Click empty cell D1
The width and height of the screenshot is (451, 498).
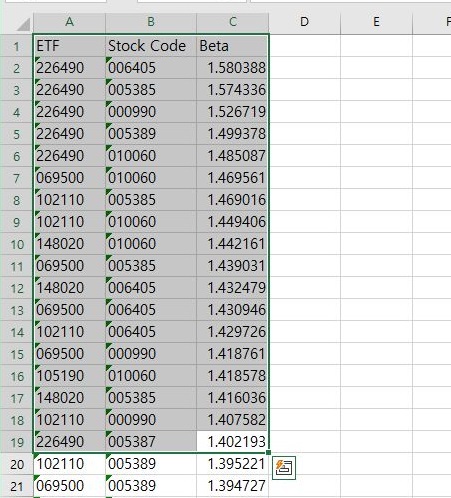305,46
